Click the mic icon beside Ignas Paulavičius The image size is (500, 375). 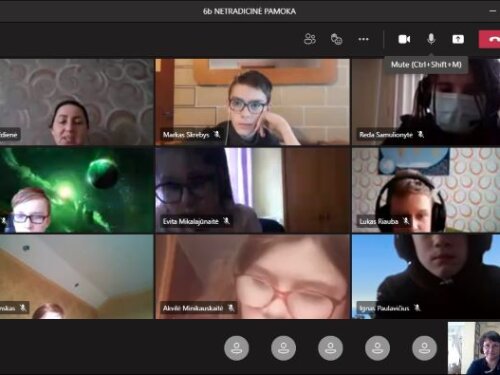417,308
